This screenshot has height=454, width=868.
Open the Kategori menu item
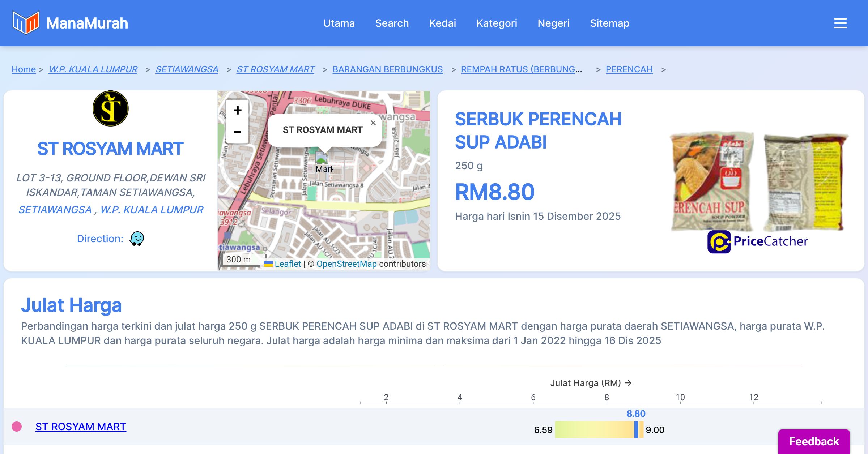click(x=497, y=23)
